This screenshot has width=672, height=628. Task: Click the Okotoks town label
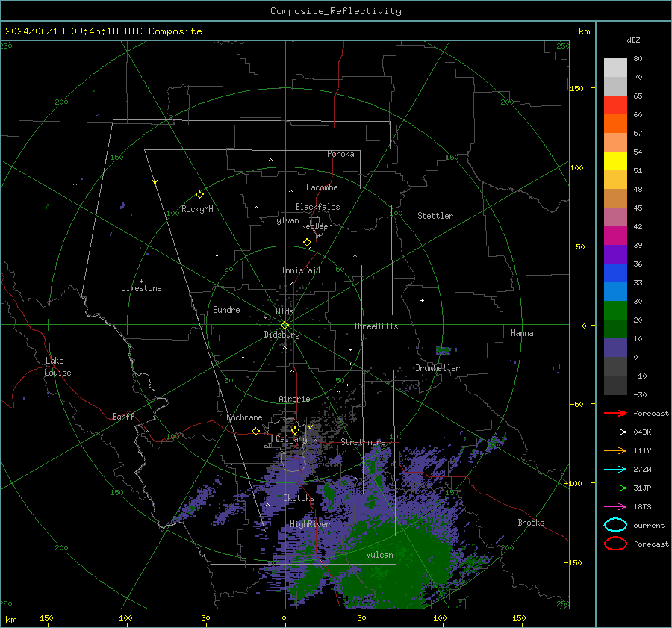(x=299, y=498)
